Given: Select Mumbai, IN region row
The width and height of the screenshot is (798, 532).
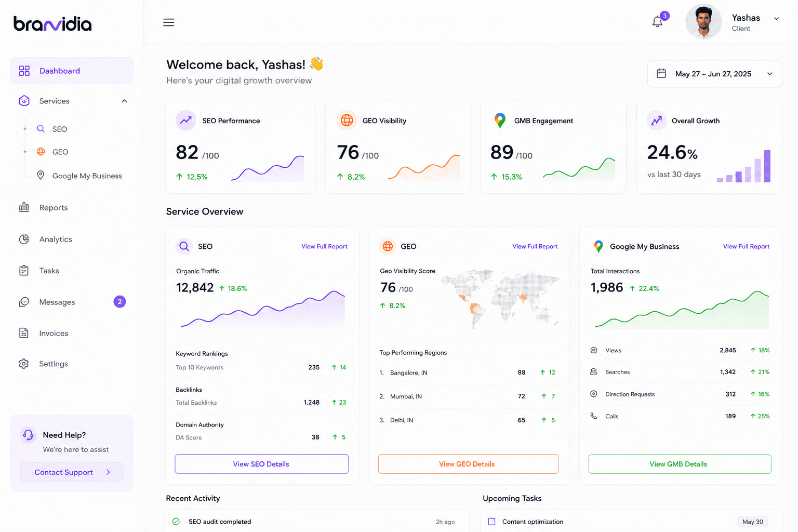Looking at the screenshot, I should pos(468,396).
